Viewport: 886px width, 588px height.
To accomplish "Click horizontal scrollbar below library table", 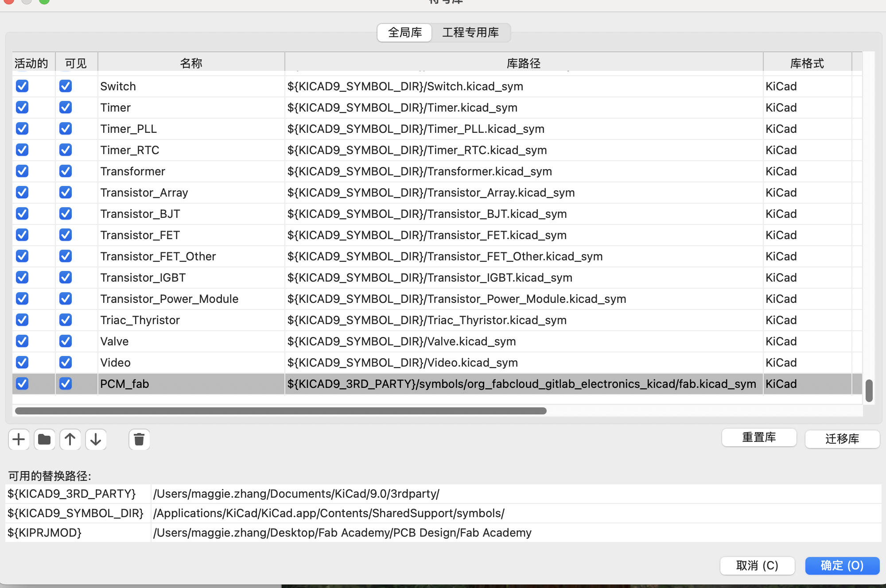I will pyautogui.click(x=281, y=411).
